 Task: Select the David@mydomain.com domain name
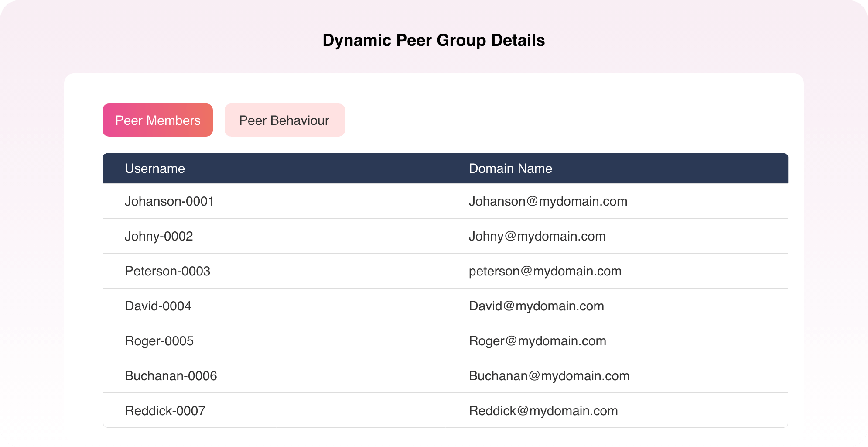pyautogui.click(x=536, y=306)
